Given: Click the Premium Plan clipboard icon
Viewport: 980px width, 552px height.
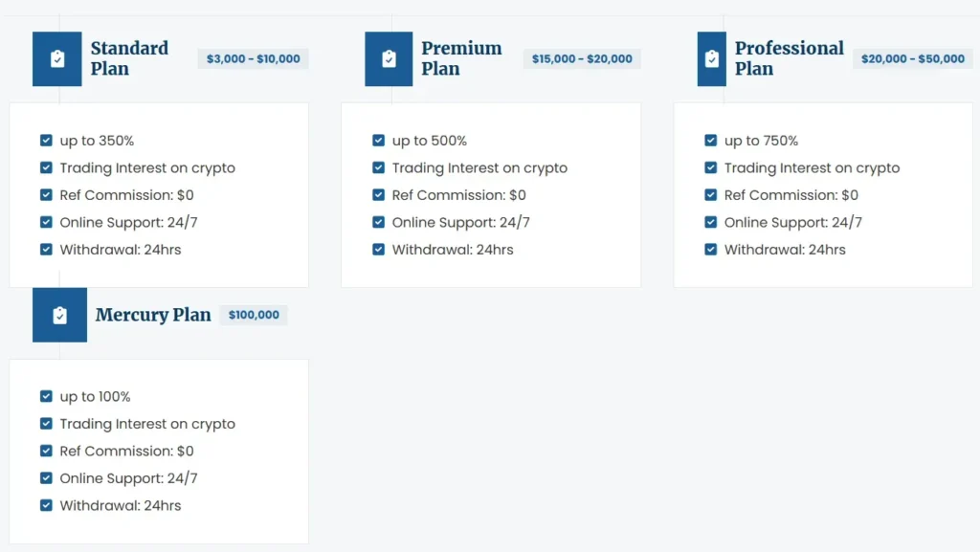Looking at the screenshot, I should point(388,58).
